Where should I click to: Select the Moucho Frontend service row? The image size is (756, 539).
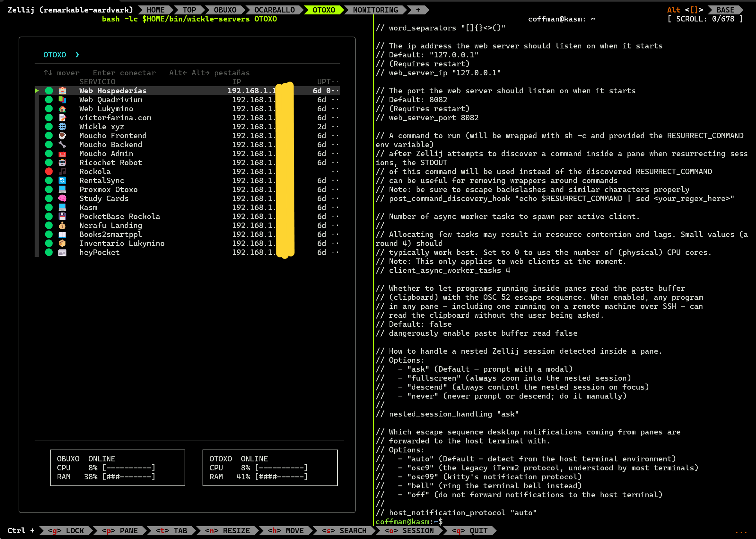tap(187, 135)
